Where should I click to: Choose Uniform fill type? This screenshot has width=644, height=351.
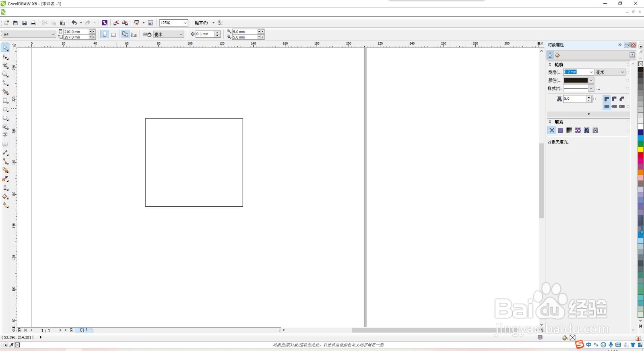(x=560, y=130)
